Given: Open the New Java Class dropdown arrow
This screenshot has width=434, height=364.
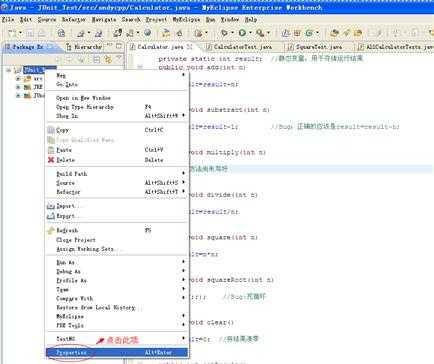Looking at the screenshot, I should (x=317, y=33).
